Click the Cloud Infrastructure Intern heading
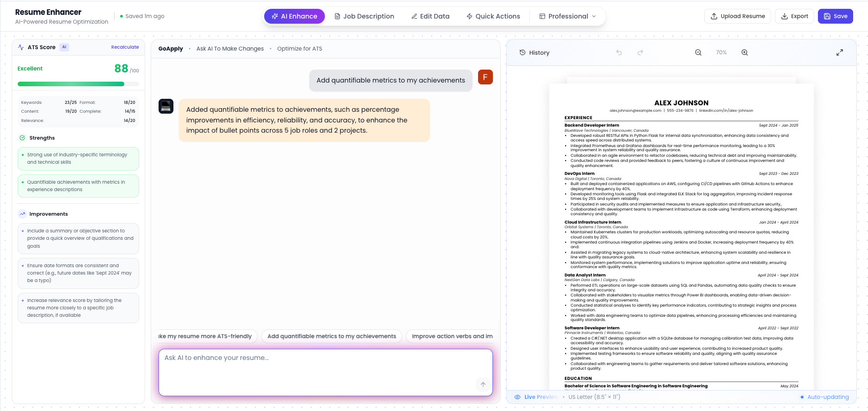Viewport: 868px width, 411px height. pos(593,222)
